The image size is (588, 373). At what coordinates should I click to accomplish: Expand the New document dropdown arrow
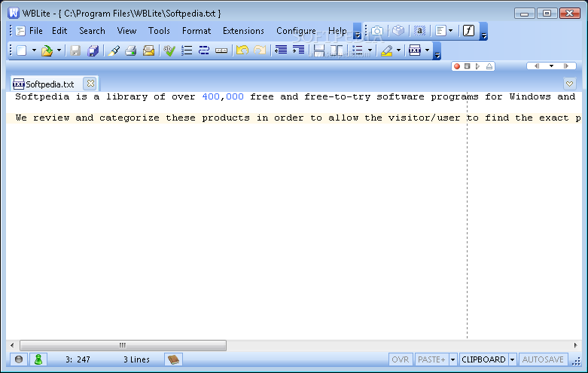(x=34, y=50)
